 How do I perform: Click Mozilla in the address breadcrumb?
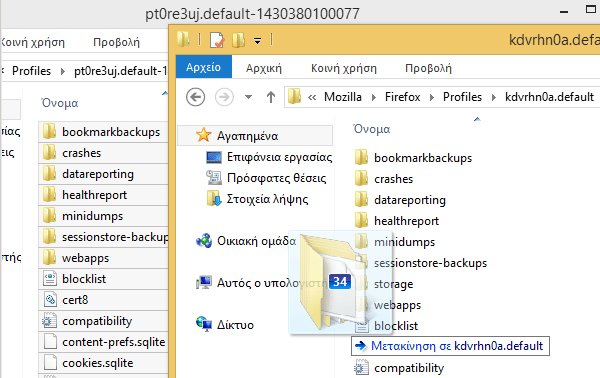343,97
